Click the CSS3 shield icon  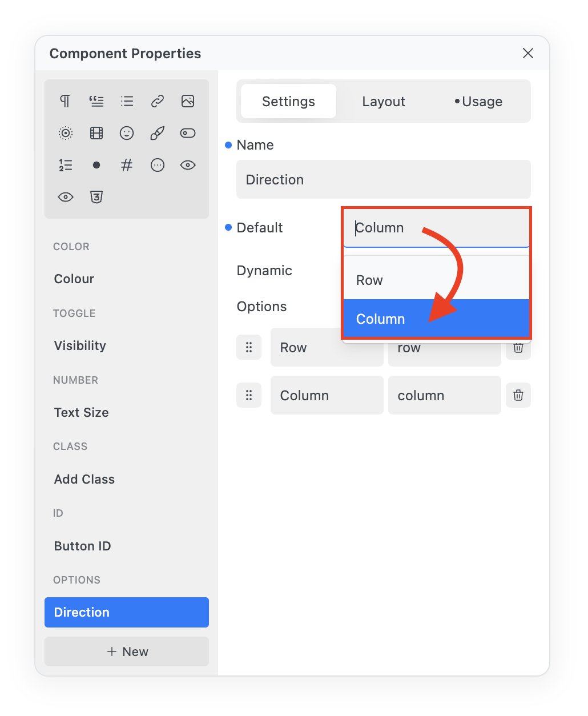pos(96,197)
